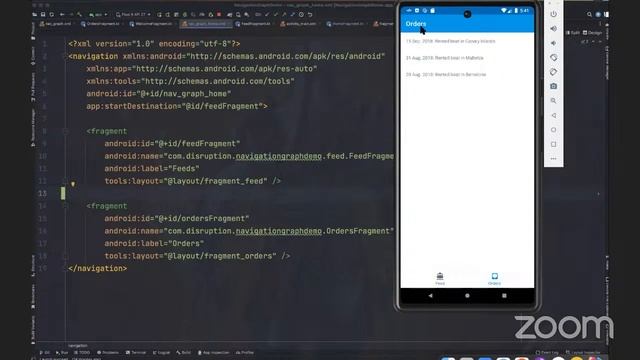The image size is (640, 360).
Task: Tap the Feed tab in bottom navigation
Action: point(440,278)
